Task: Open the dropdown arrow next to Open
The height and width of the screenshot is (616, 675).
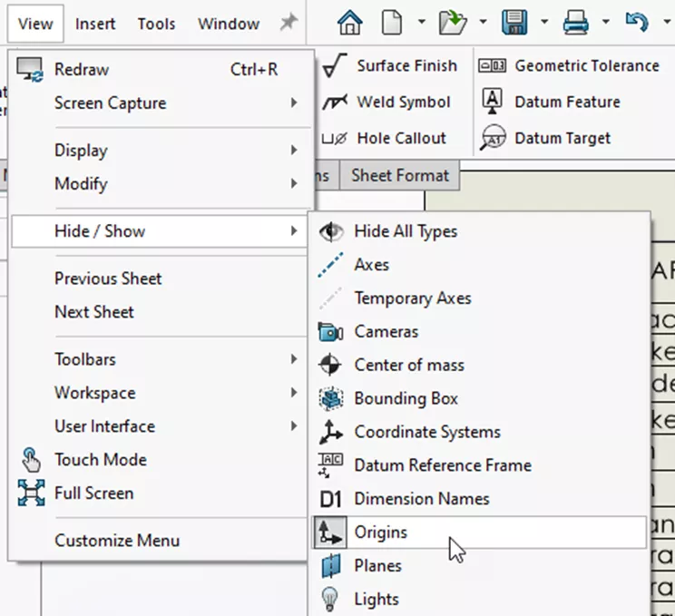Action: click(x=483, y=22)
